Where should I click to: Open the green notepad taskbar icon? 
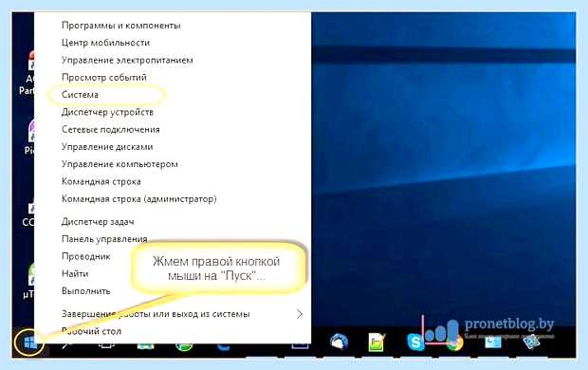click(377, 342)
